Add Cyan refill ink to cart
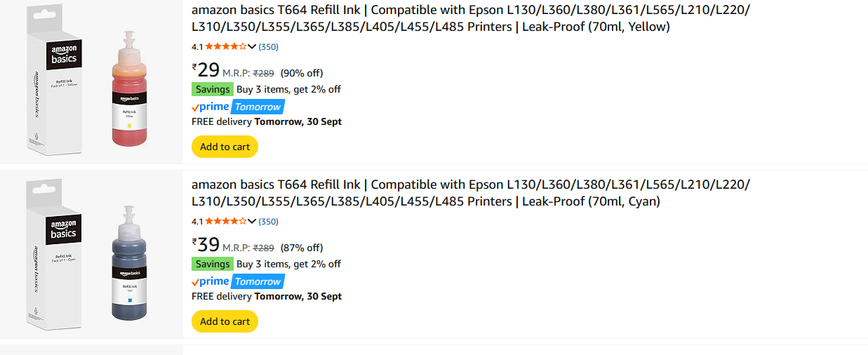Screen dimensions: 868x355 coord(225,321)
